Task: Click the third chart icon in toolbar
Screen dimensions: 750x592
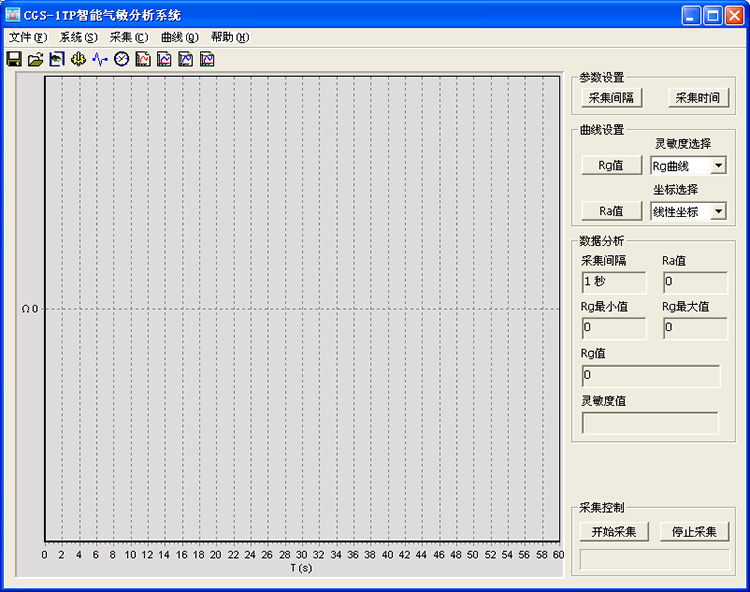Action: [186, 59]
